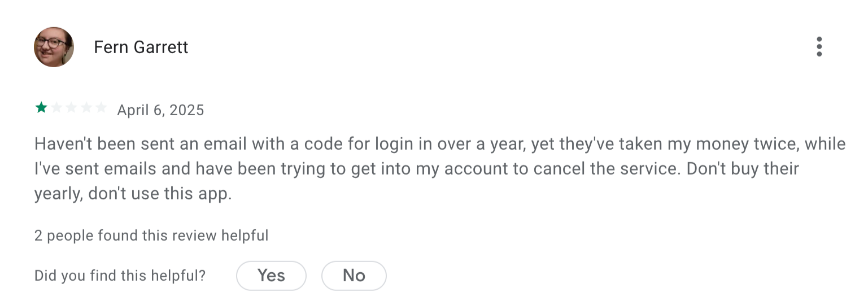Click the reviewer name Fern Garrett
The height and width of the screenshot is (305, 868).
(x=141, y=47)
